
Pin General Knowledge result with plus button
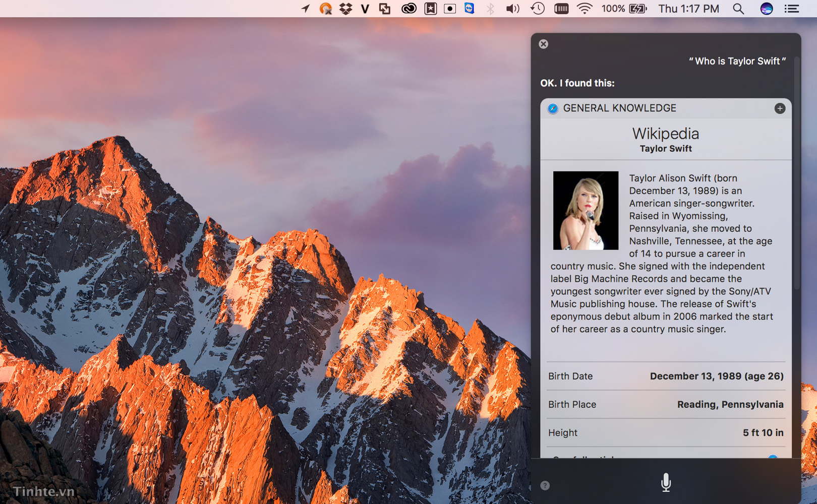point(780,108)
